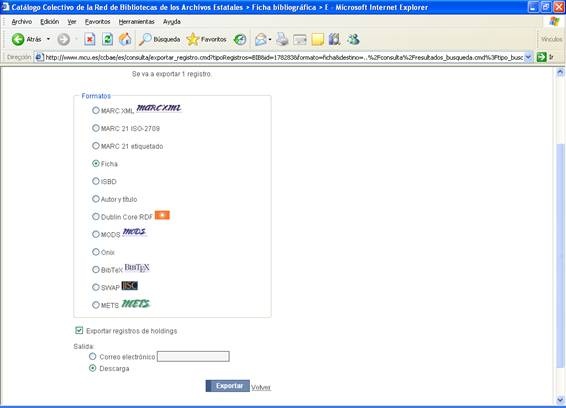This screenshot has width=566, height=408.
Task: Open the Atrás history dropdown arrow
Action: 48,39
